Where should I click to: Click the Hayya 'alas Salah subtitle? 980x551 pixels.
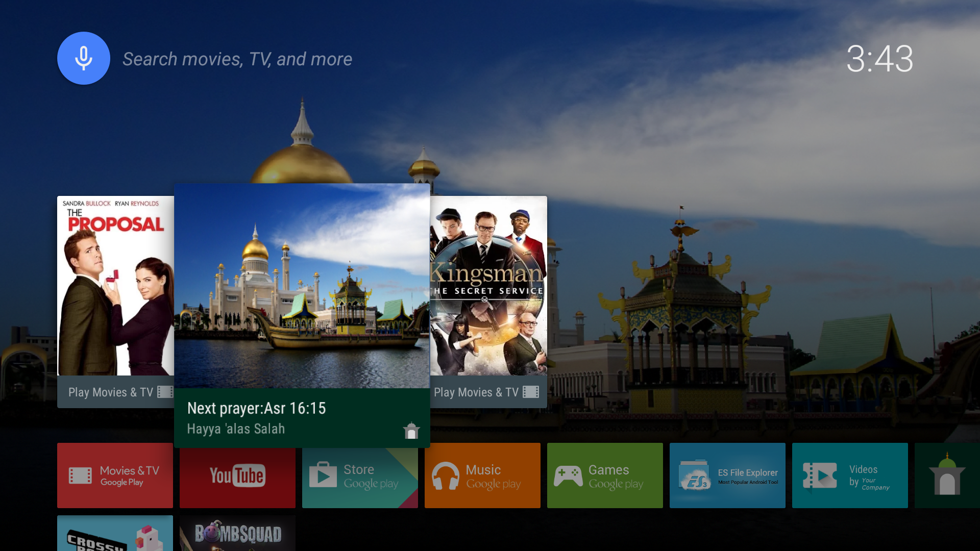pyautogui.click(x=236, y=429)
